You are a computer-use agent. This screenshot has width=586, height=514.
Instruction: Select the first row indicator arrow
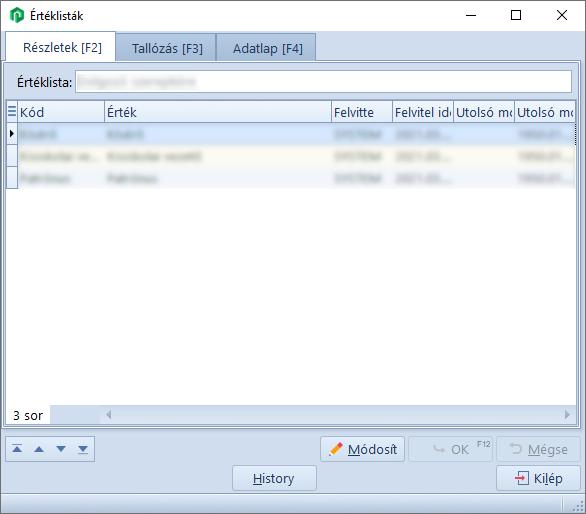pyautogui.click(x=12, y=133)
